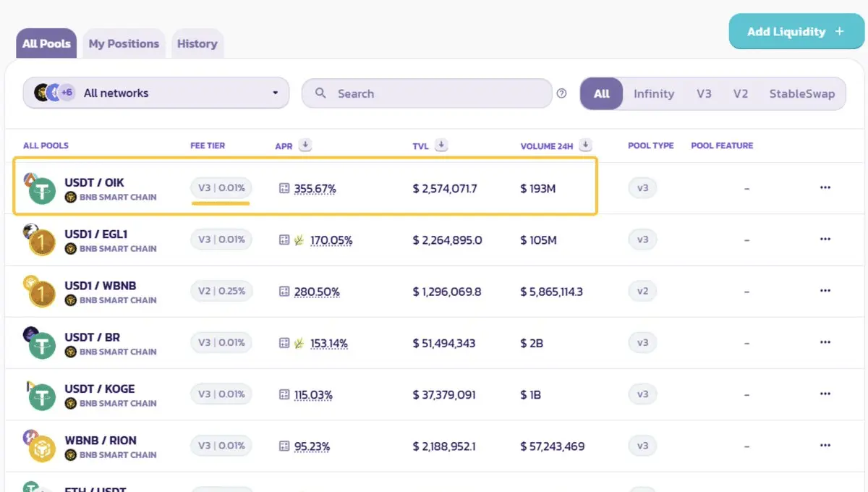The height and width of the screenshot is (492, 868).
Task: Select the All pool type filter
Action: (602, 93)
